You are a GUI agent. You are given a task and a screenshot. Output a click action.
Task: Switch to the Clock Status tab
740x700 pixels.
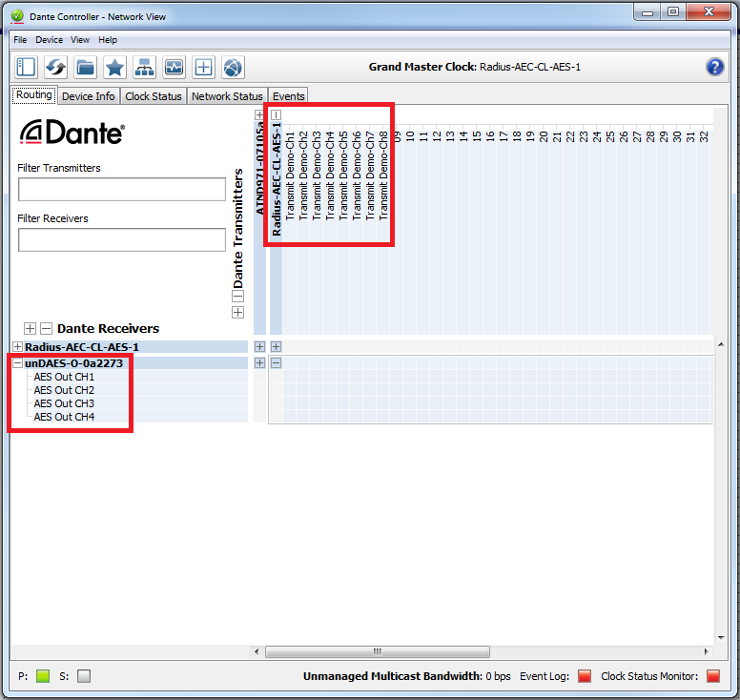(x=154, y=96)
